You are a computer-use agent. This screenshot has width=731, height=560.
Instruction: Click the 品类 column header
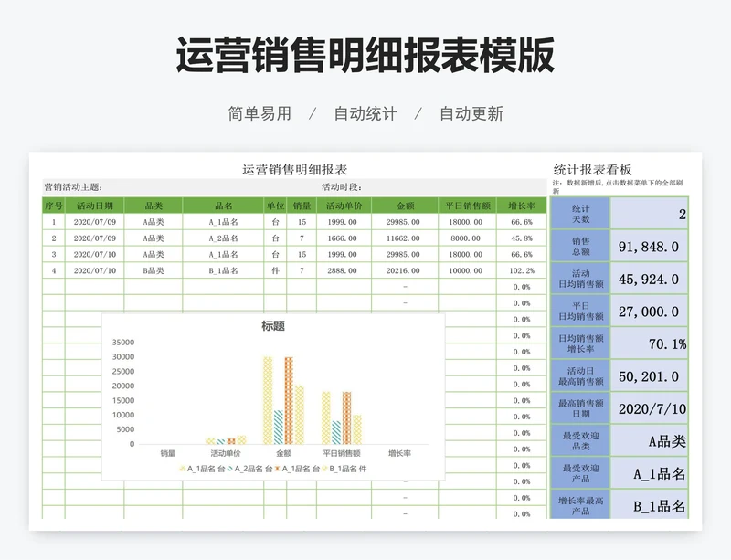154,206
